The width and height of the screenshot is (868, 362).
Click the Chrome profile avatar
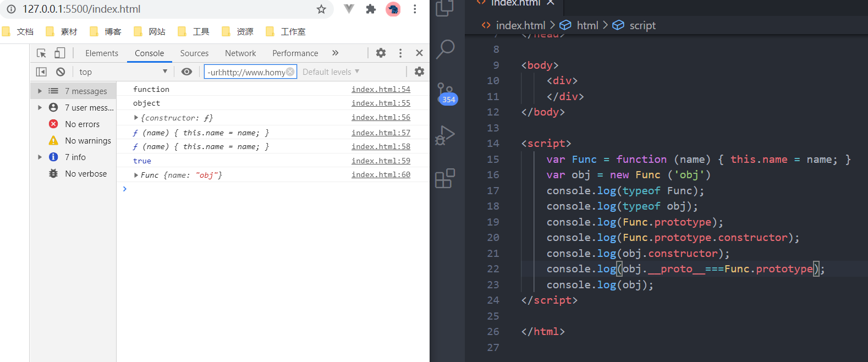click(393, 9)
